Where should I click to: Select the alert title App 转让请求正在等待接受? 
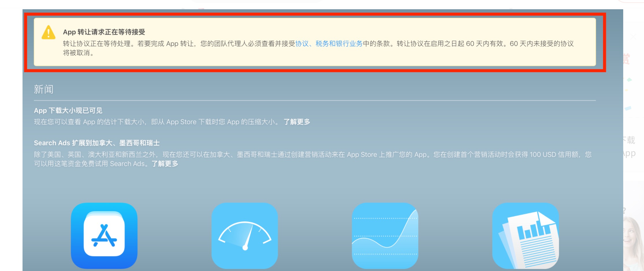tap(104, 32)
